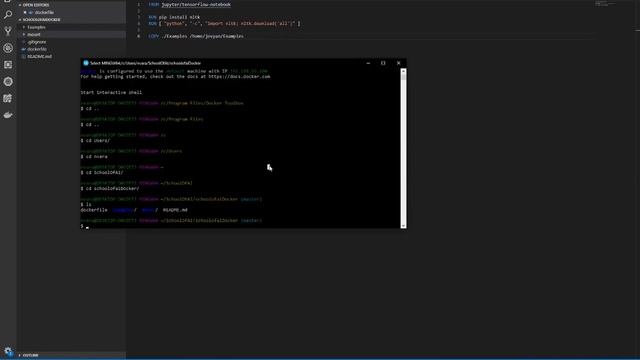Collapse the OPEN EDITORS section
This screenshot has height=360, width=640.
click(x=71, y=5)
